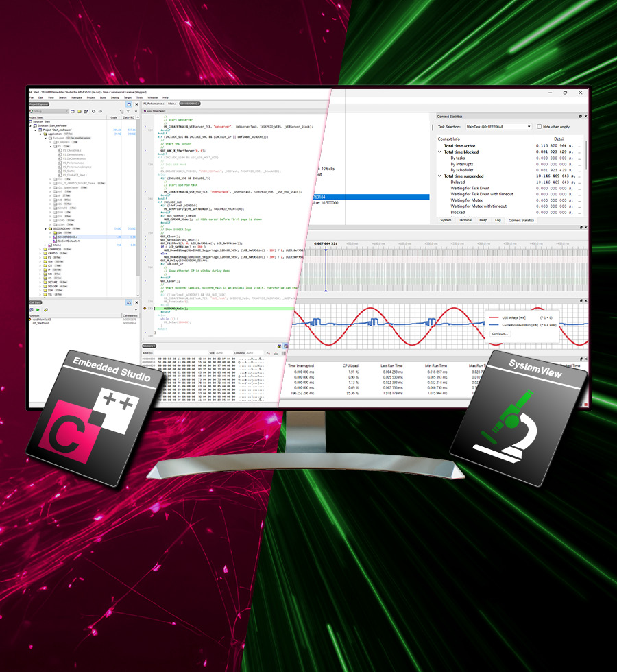Open the Task Selection dropdown showing MainTask
The image size is (617, 672).
click(498, 127)
